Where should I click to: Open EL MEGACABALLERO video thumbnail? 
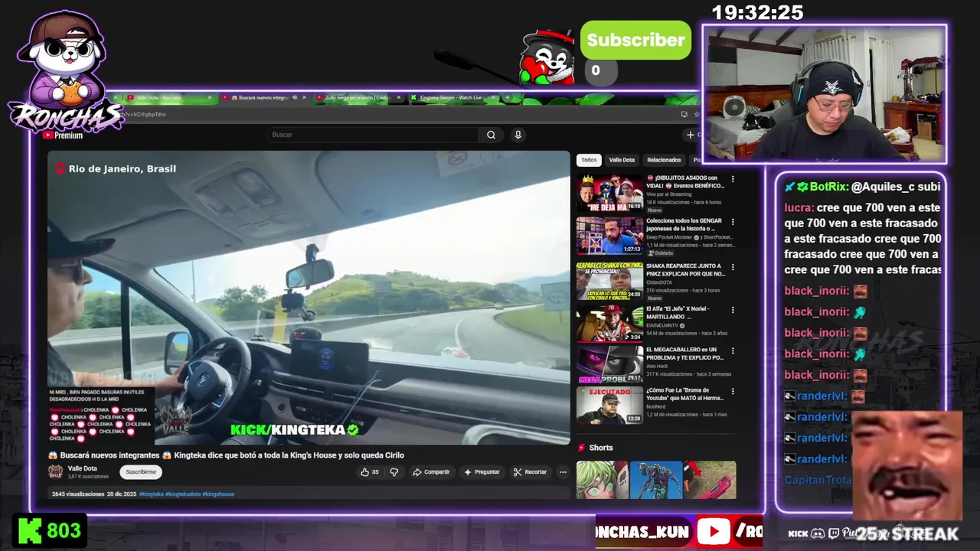coord(609,364)
